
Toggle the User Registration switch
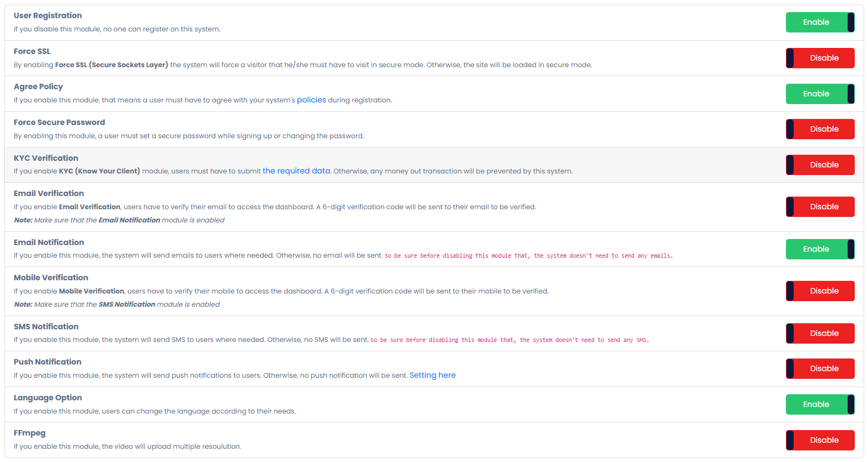[x=820, y=23]
